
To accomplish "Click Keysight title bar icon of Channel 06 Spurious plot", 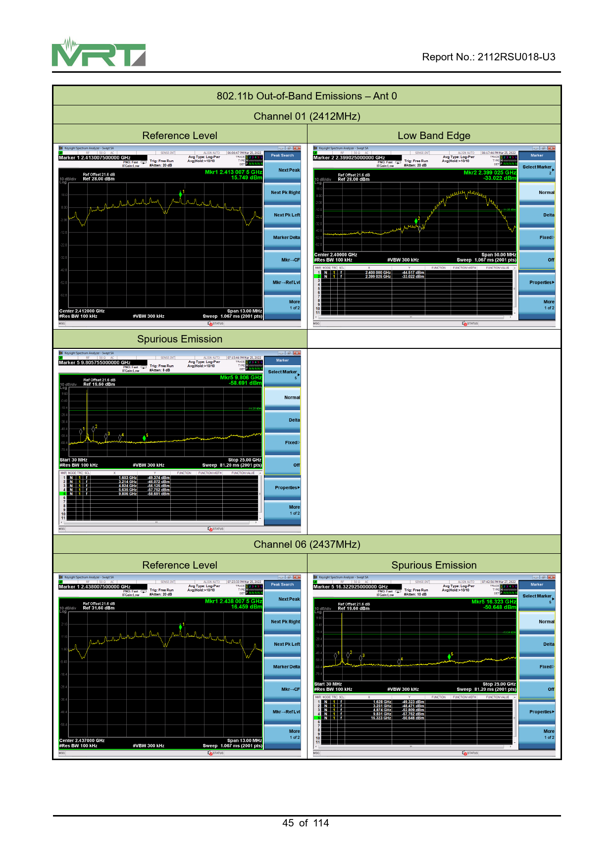I will [x=315, y=577].
